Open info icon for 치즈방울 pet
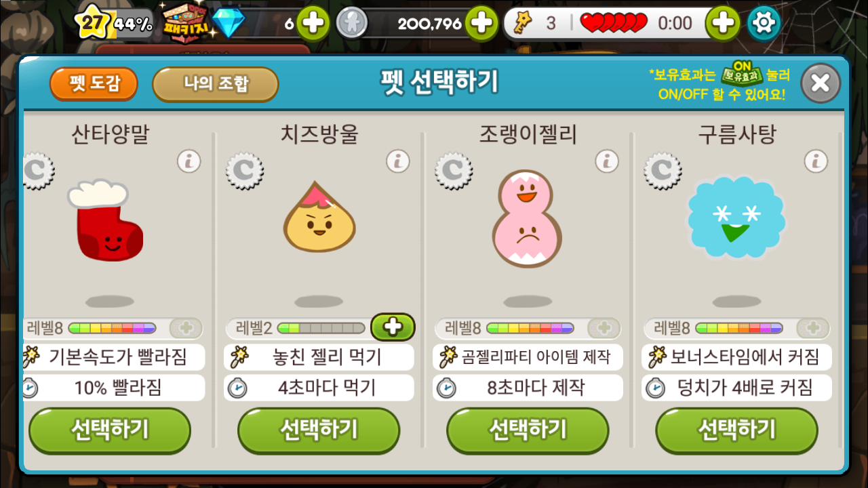Screen dimensions: 868x488 coord(398,161)
